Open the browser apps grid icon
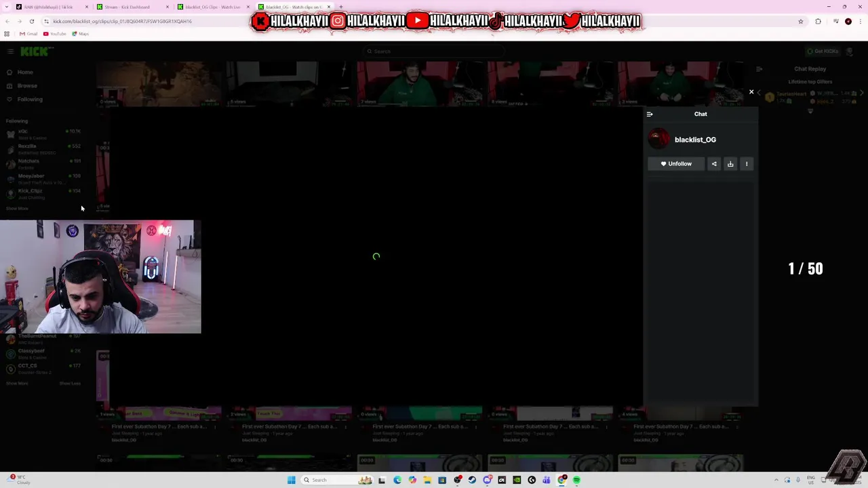This screenshot has width=868, height=488. click(x=7, y=34)
